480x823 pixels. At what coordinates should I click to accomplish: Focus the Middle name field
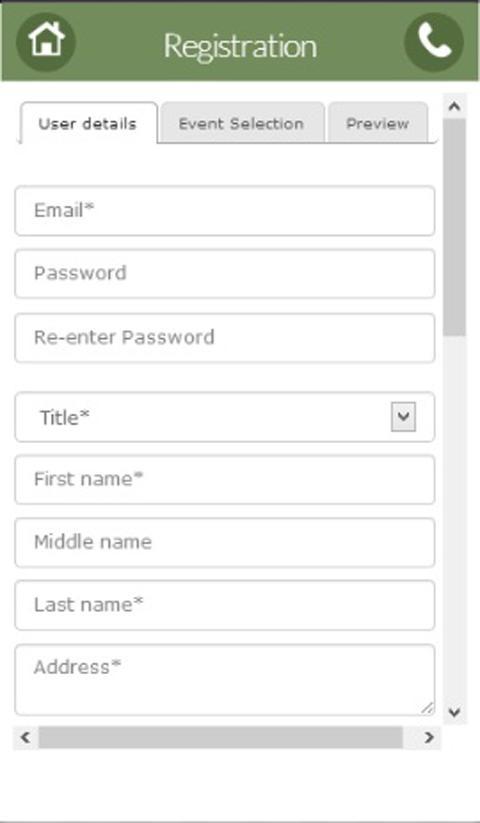pyautogui.click(x=225, y=543)
